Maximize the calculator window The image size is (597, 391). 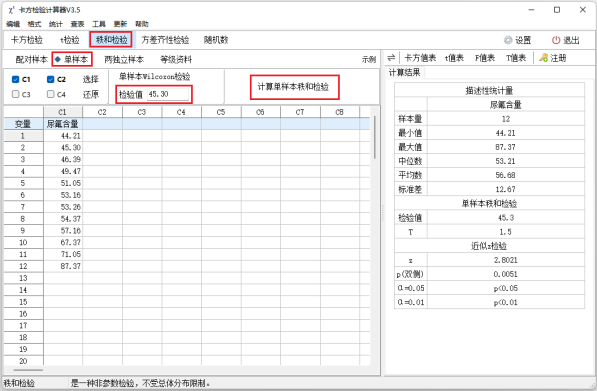(x=557, y=10)
